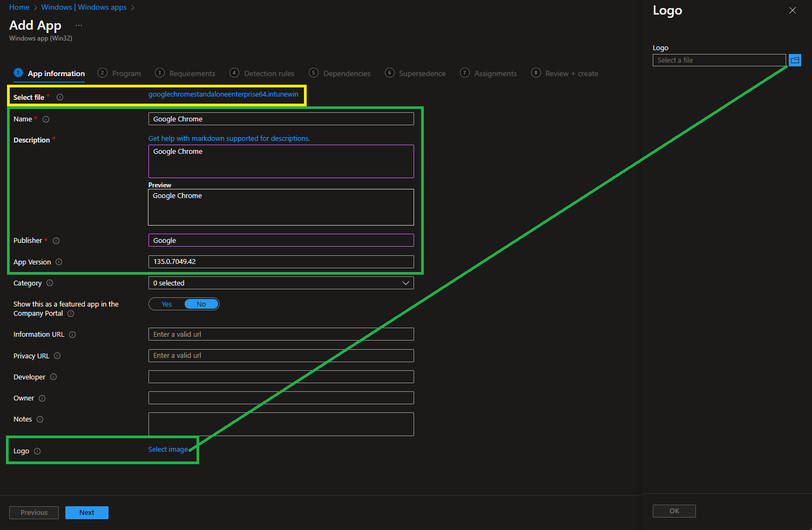The width and height of the screenshot is (812, 530).
Task: Click the Privacy URL input field
Action: click(281, 356)
